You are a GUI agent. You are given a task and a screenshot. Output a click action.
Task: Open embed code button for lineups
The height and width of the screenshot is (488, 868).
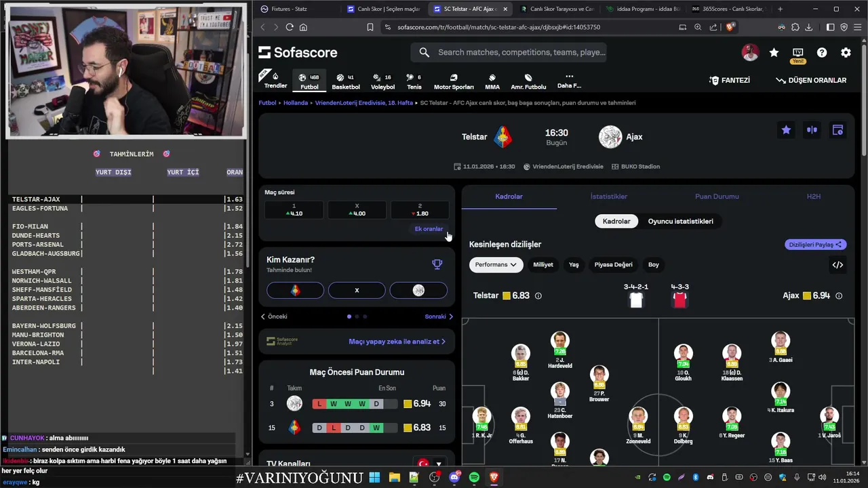point(837,265)
